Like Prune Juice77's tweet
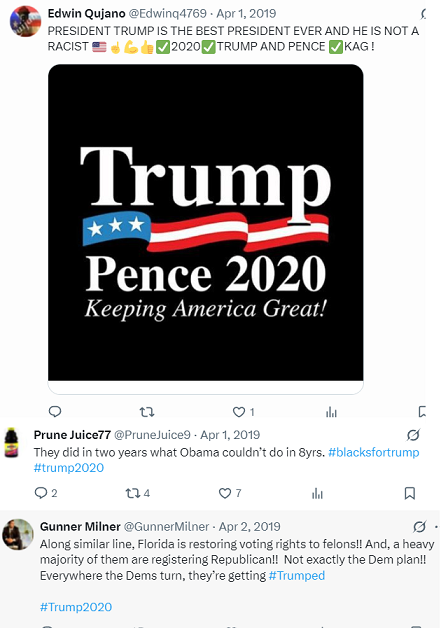The height and width of the screenshot is (628, 441). click(x=230, y=493)
